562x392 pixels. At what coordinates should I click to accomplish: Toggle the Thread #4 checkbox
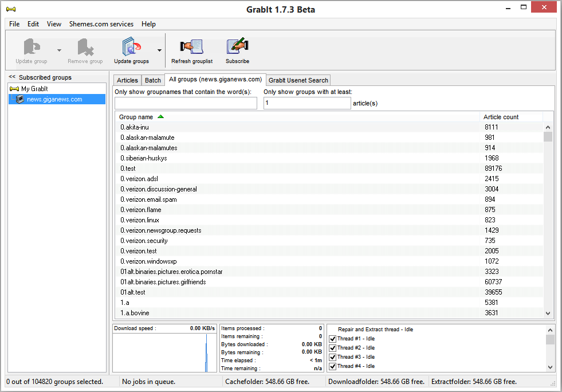(x=333, y=366)
